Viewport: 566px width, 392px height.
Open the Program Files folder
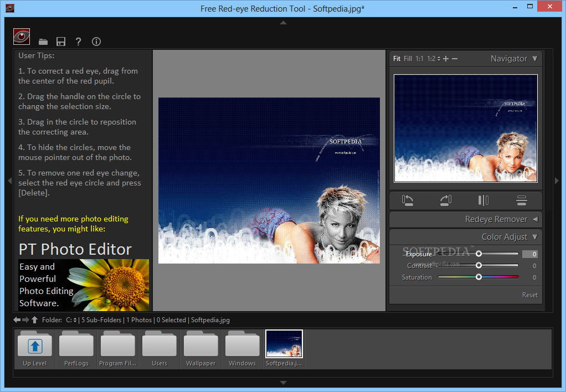coord(117,349)
